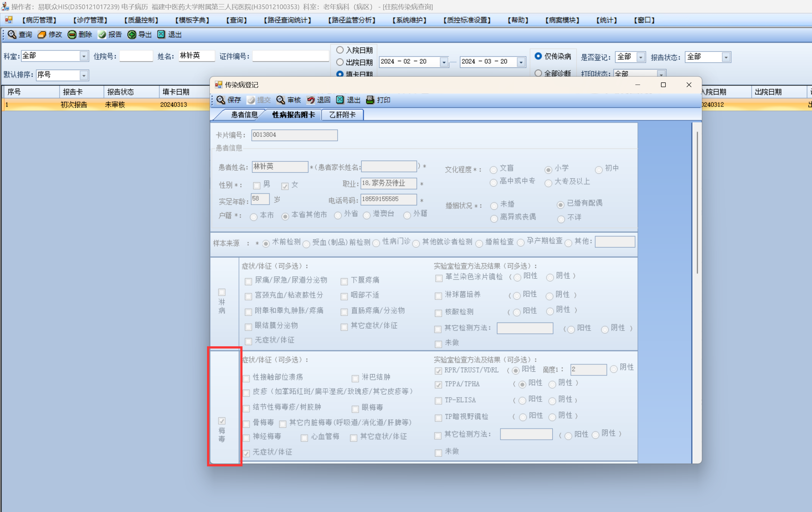Click the 查询 magnifier icon in main toolbar
Image resolution: width=812 pixels, height=512 pixels.
(x=12, y=35)
